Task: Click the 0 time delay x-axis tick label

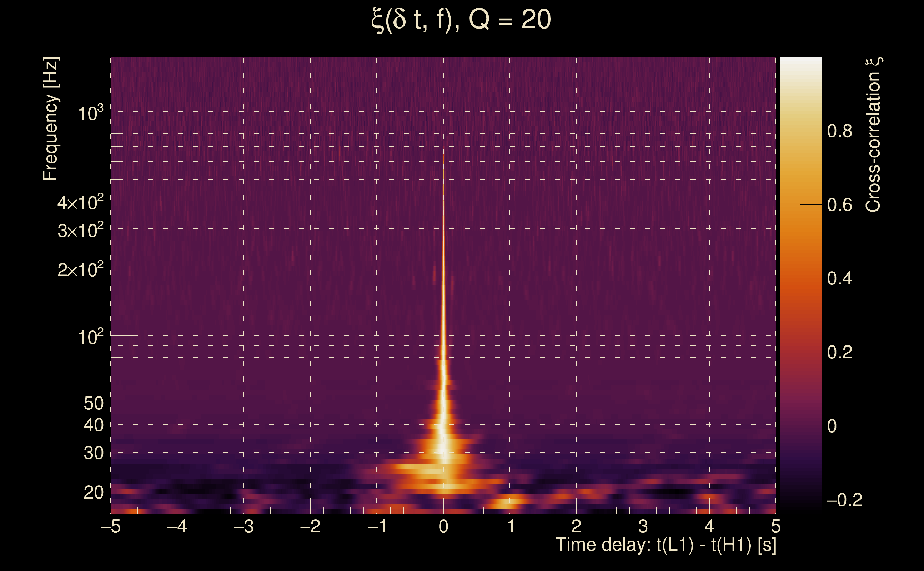Action: click(443, 526)
